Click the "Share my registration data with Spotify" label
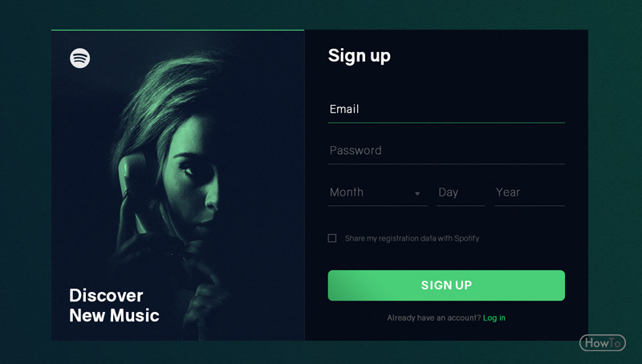The height and width of the screenshot is (364, 642). (412, 238)
